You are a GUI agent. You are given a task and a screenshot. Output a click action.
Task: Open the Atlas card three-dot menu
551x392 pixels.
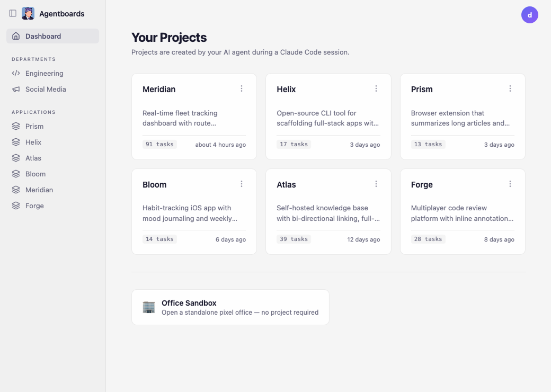[376, 184]
